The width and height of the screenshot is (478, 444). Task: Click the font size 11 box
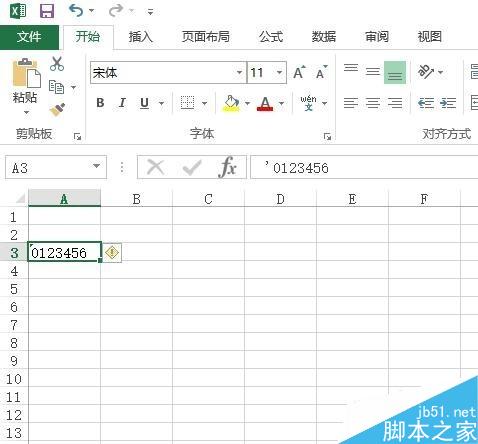click(x=261, y=72)
